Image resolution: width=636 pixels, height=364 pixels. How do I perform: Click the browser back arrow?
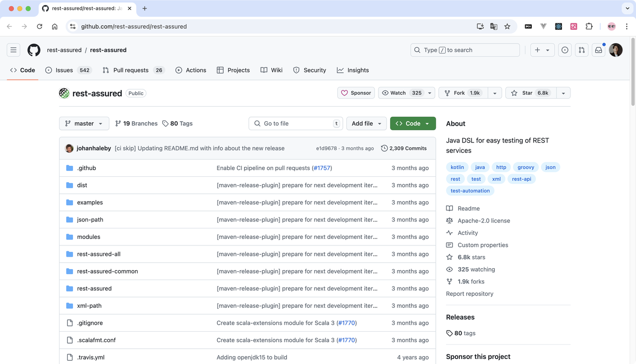click(x=9, y=26)
